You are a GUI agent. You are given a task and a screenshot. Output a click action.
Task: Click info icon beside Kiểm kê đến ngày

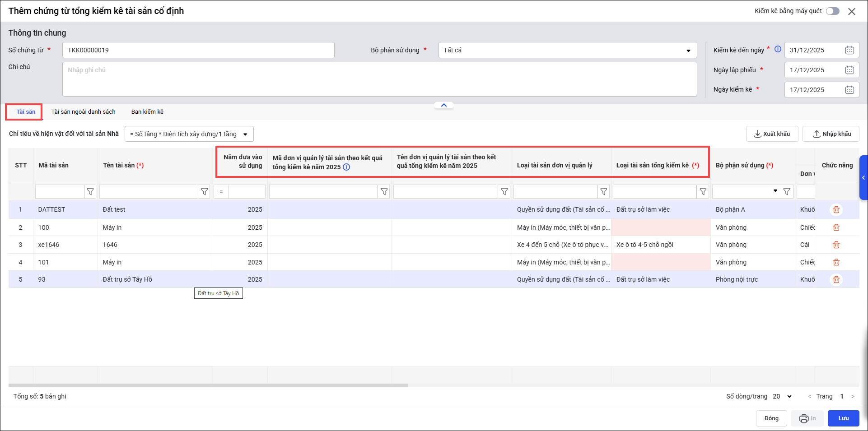pyautogui.click(x=778, y=49)
